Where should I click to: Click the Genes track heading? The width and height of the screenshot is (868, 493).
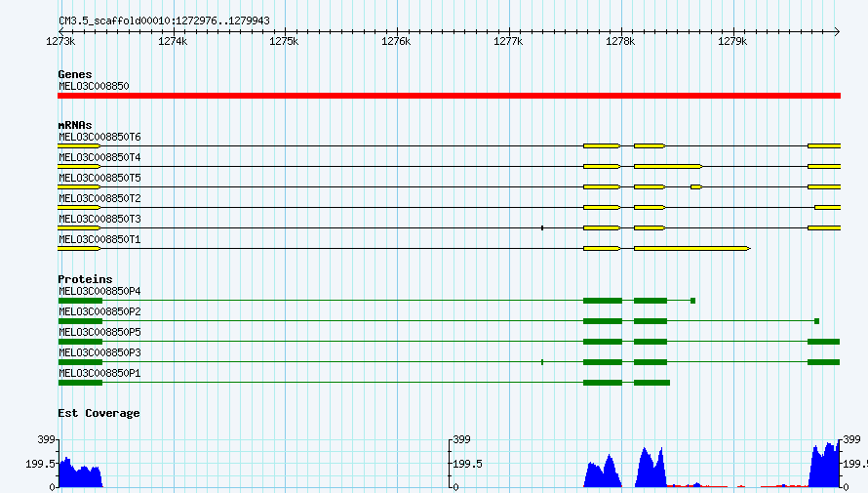pos(75,74)
